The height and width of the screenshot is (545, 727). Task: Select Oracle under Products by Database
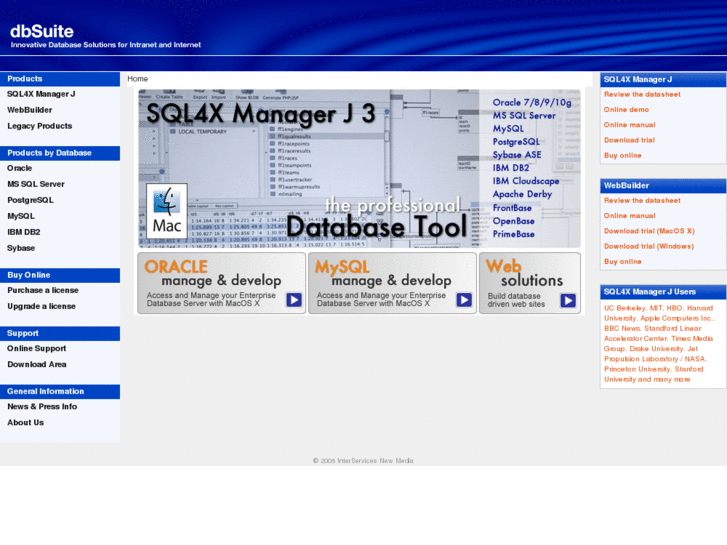19,168
